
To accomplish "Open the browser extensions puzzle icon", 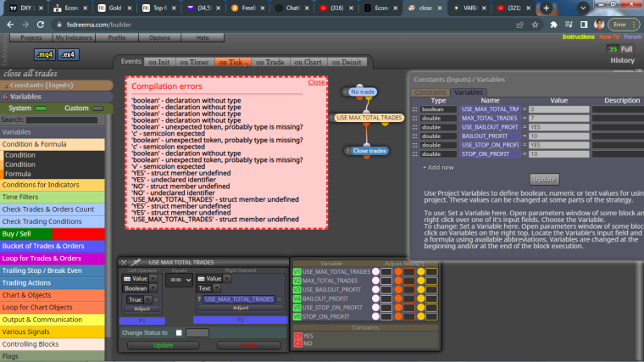I will 553,25.
